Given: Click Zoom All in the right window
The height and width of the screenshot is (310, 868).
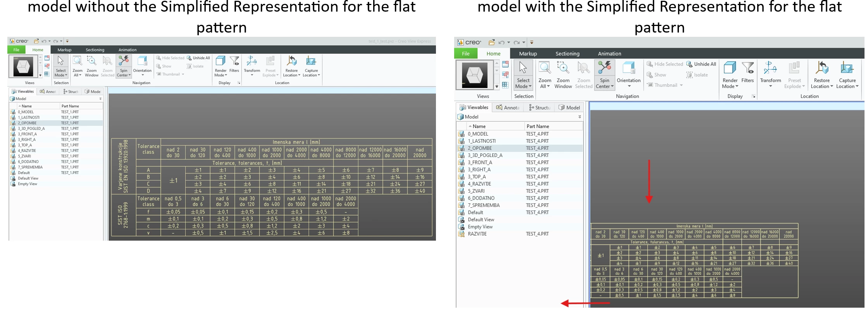Looking at the screenshot, I should [544, 75].
